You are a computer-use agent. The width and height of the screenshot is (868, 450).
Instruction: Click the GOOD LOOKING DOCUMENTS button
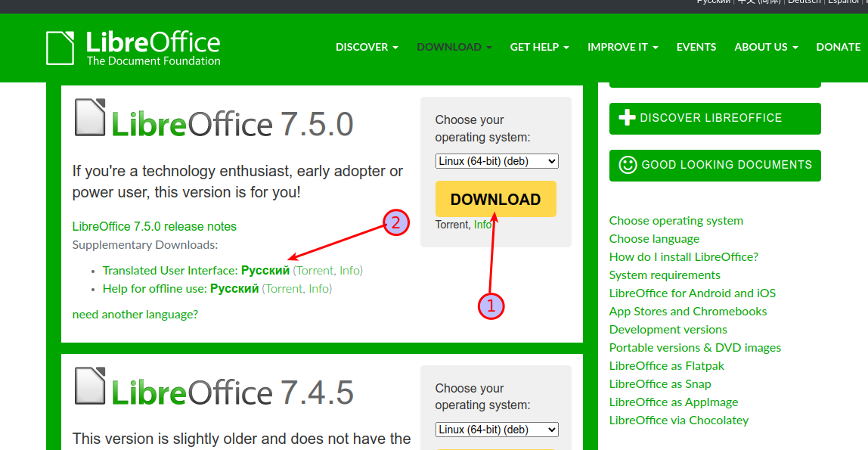715,166
